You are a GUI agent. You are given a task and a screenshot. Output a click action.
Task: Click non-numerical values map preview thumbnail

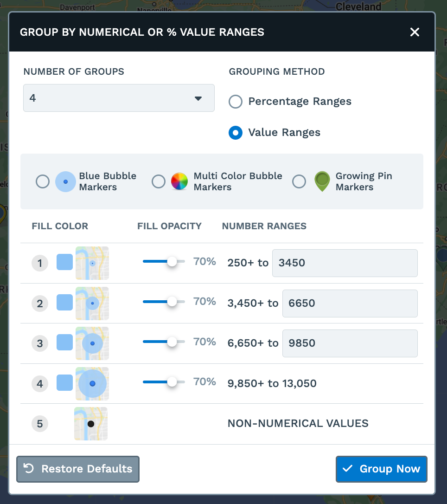pos(91,424)
